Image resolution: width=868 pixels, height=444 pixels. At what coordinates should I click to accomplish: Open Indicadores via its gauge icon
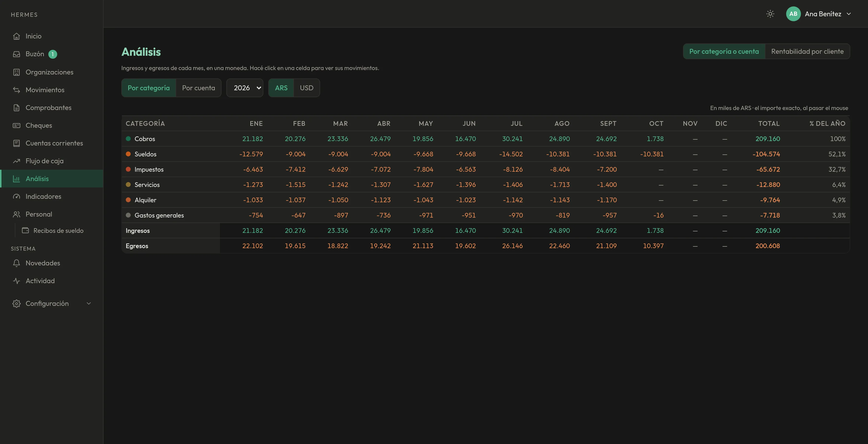tap(17, 197)
